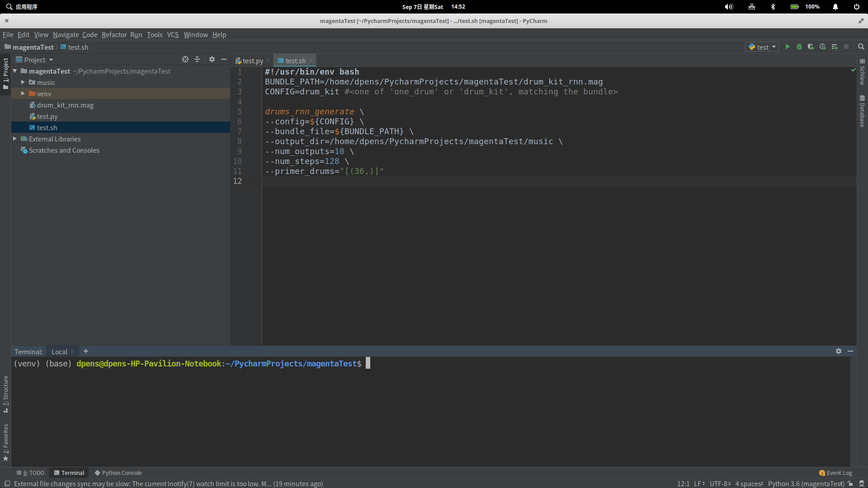Hide the Project tool window
The image size is (868, 488).
(224, 60)
